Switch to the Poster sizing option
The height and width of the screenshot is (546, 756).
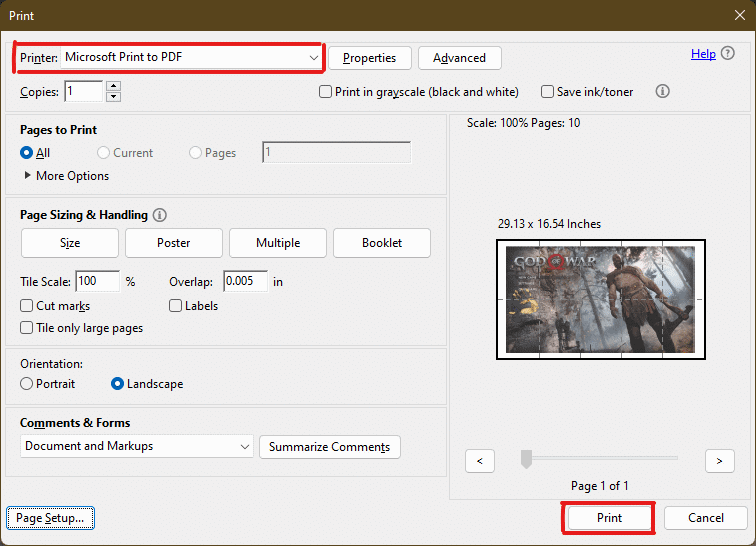[x=174, y=243]
